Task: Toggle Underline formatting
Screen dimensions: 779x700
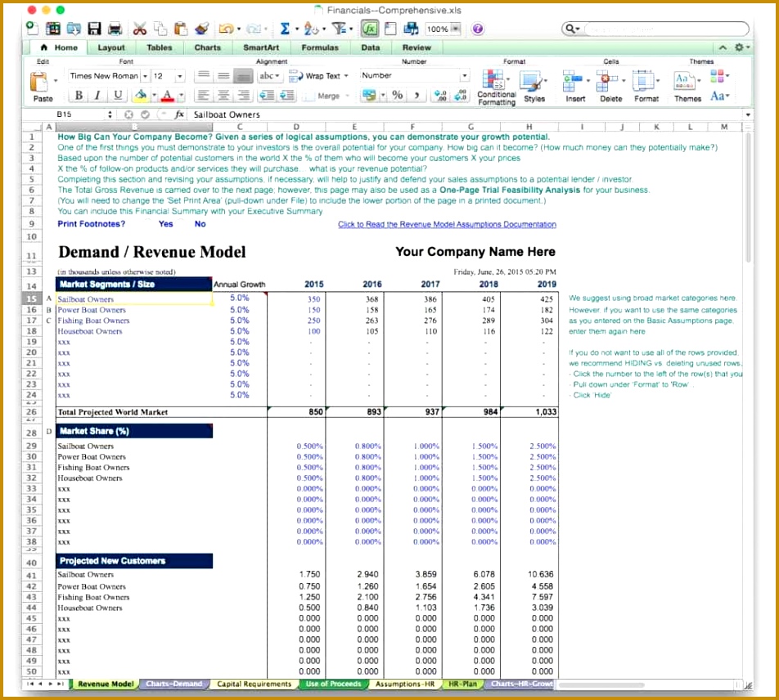Action: click(118, 95)
